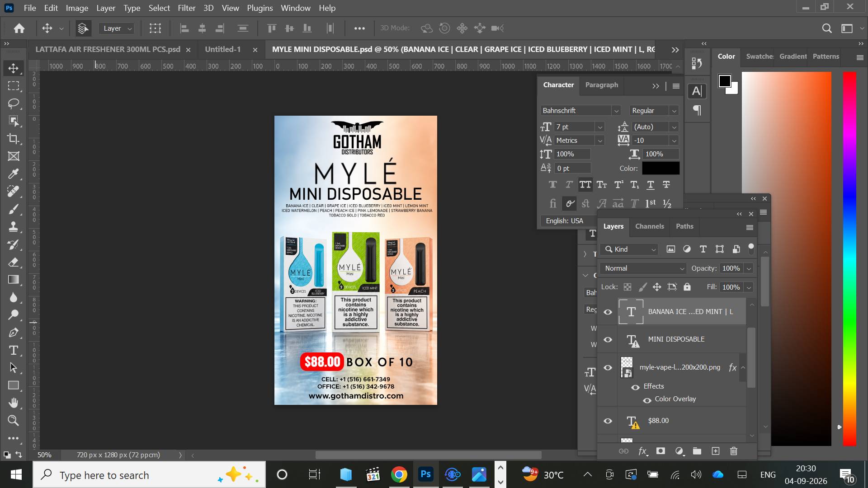Switch to LATTAFA AIR FRESHENER document tab
The height and width of the screenshot is (488, 868).
108,49
